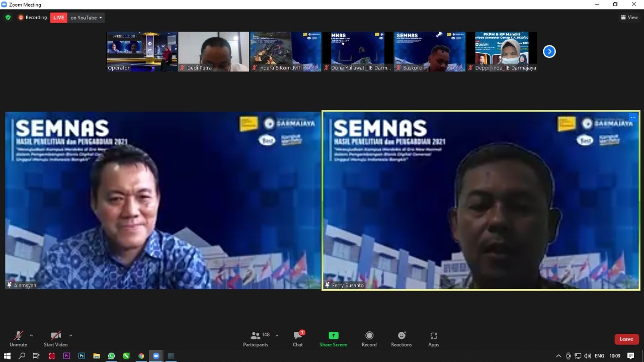This screenshot has height=362, width=644.
Task: Open network status in system tray
Action: 578,356
